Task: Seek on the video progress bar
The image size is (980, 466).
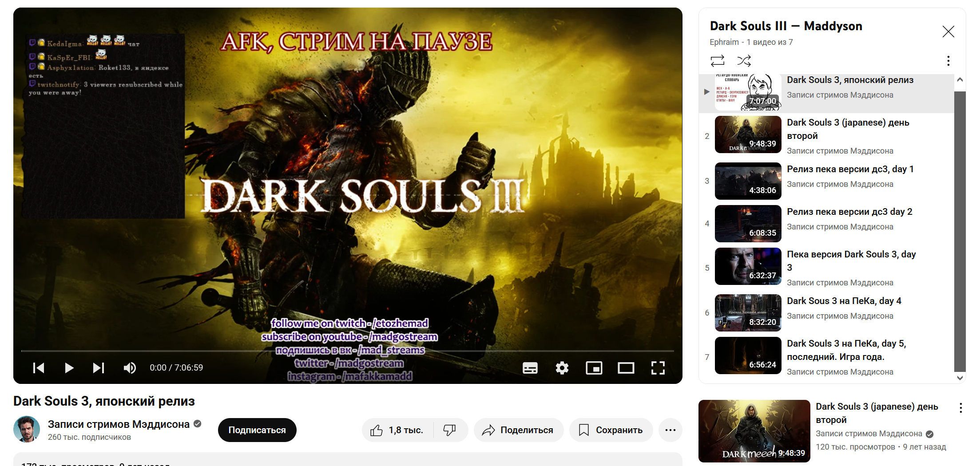Action: pyautogui.click(x=348, y=351)
